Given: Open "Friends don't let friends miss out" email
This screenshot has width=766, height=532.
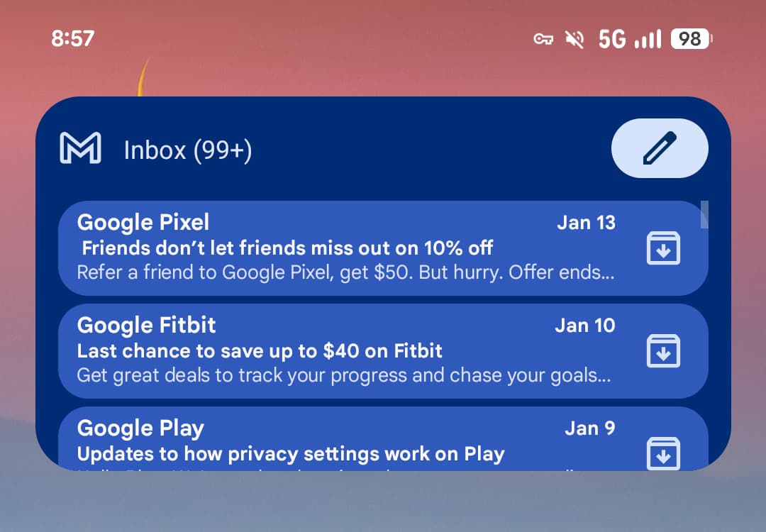Looking at the screenshot, I should 287,248.
